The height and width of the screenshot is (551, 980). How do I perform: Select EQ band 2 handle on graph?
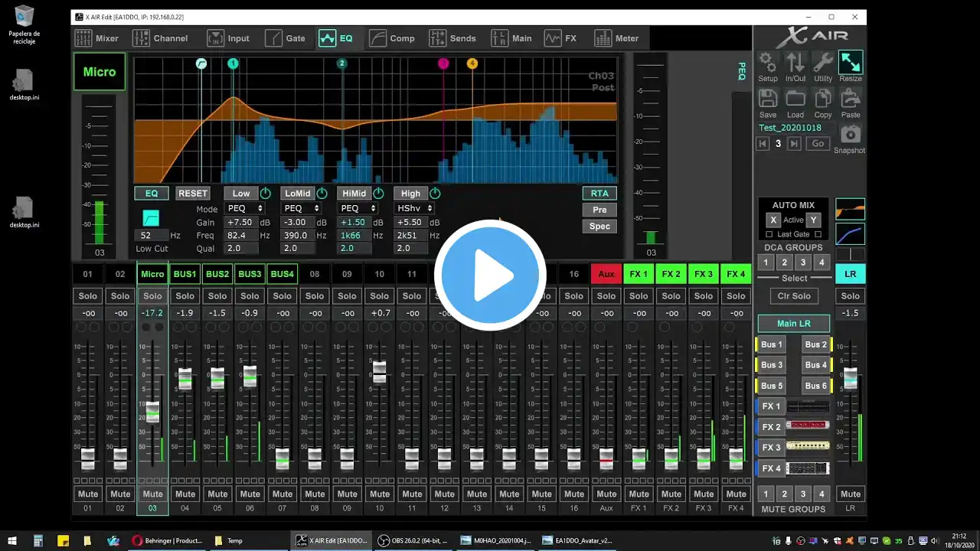click(x=342, y=64)
